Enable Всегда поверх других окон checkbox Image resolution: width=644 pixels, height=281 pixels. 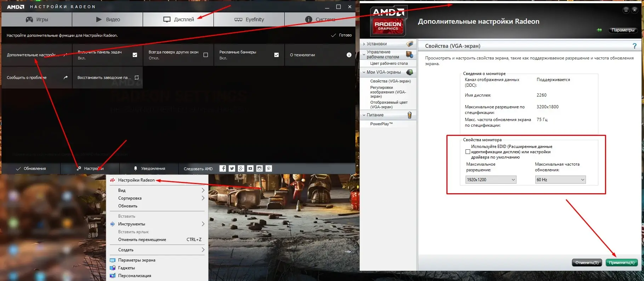click(206, 55)
